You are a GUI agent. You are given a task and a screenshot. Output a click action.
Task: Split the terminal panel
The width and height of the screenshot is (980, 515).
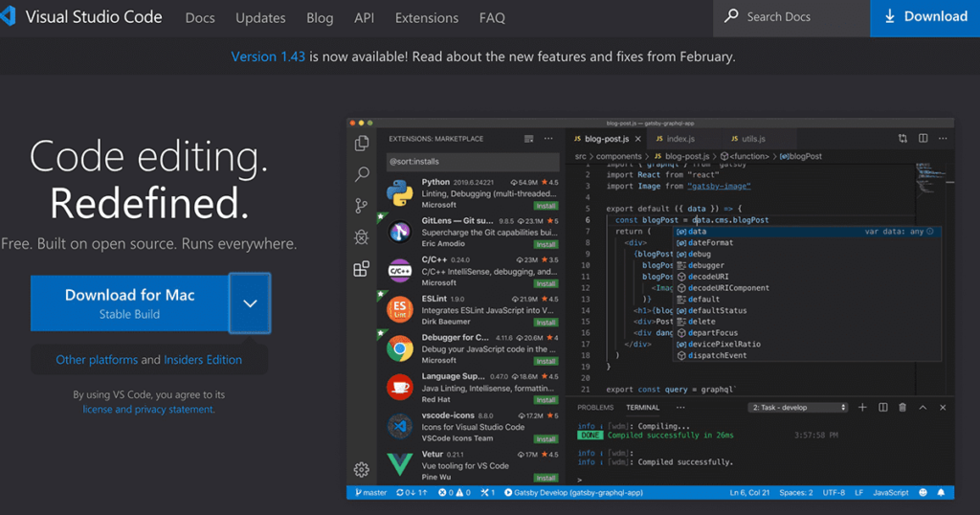tap(883, 408)
